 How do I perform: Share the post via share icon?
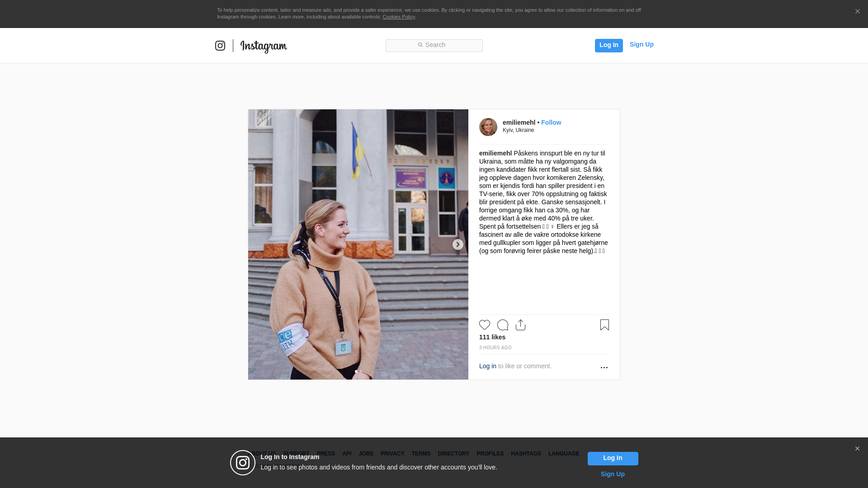click(521, 325)
